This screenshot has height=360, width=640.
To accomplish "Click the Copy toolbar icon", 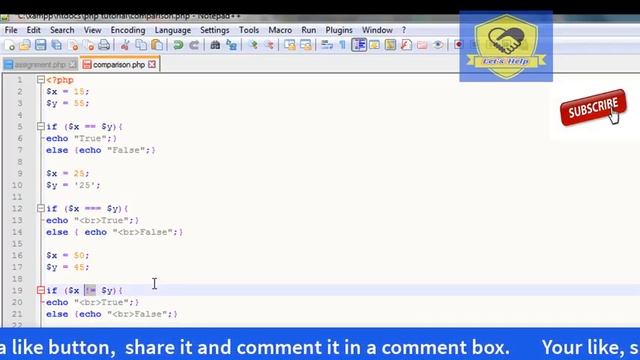I will (141, 45).
